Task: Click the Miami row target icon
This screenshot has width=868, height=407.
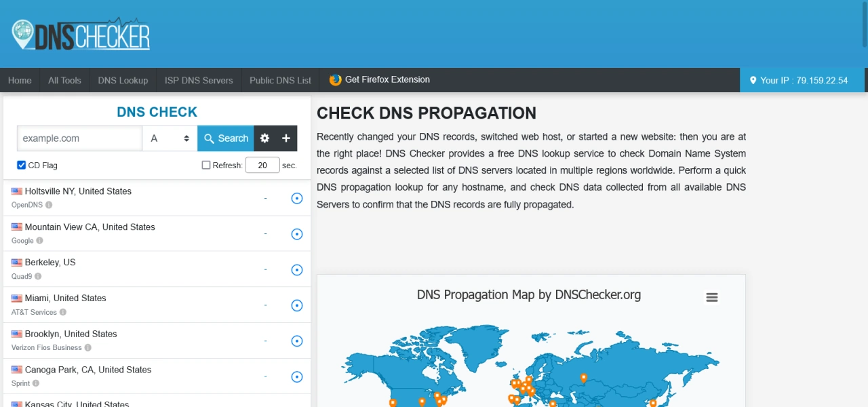Action: tap(296, 305)
